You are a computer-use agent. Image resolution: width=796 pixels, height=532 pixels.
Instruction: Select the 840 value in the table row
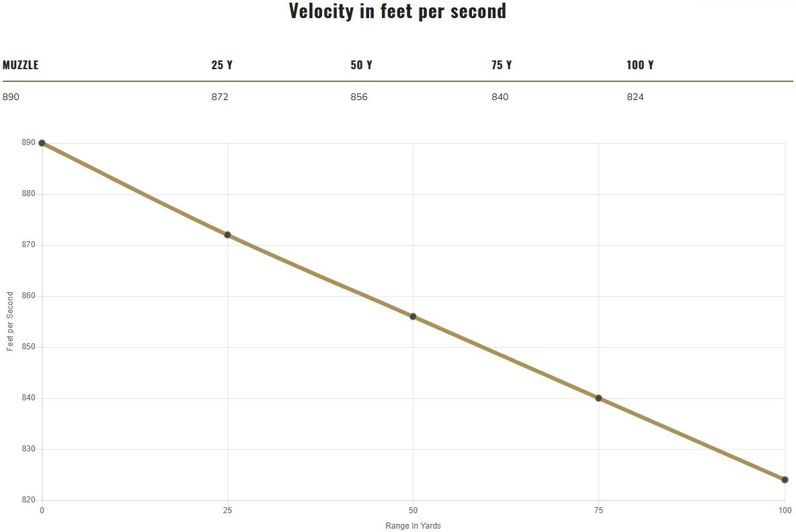point(500,97)
